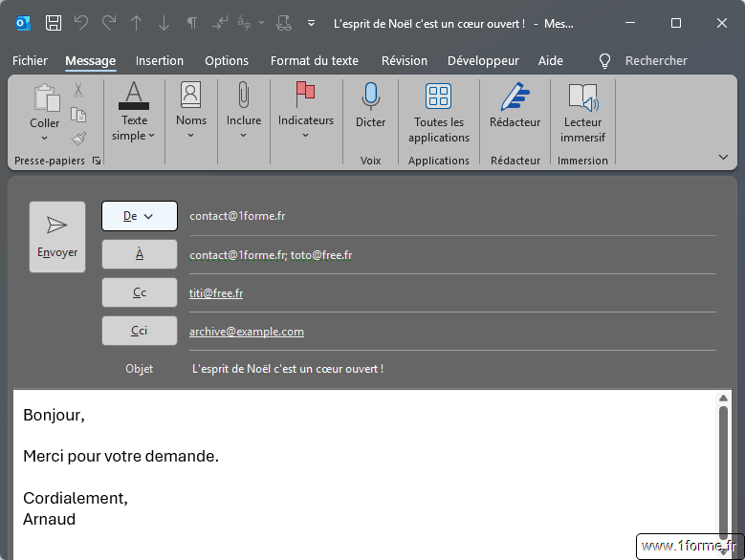The image size is (745, 560).
Task: Open the Aide tab
Action: click(550, 61)
